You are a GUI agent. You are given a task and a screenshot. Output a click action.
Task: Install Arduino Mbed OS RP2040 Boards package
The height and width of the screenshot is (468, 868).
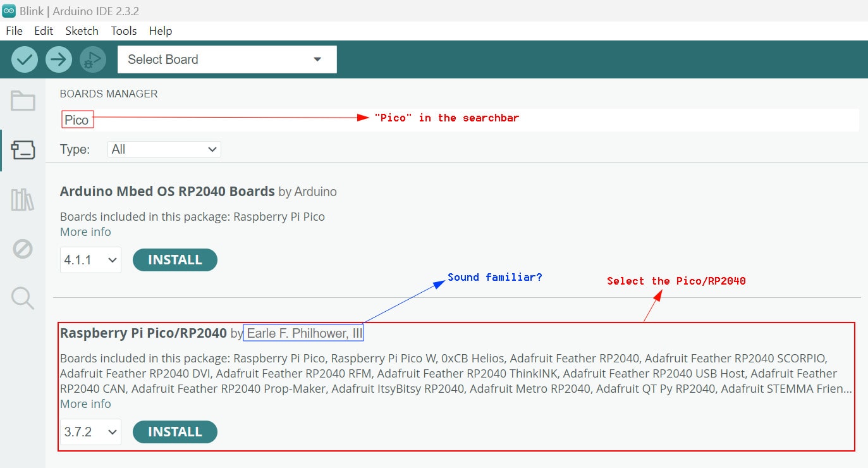175,260
